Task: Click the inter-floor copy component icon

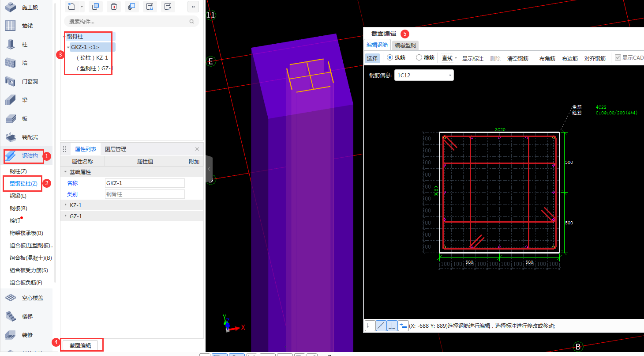Action: 131,7
